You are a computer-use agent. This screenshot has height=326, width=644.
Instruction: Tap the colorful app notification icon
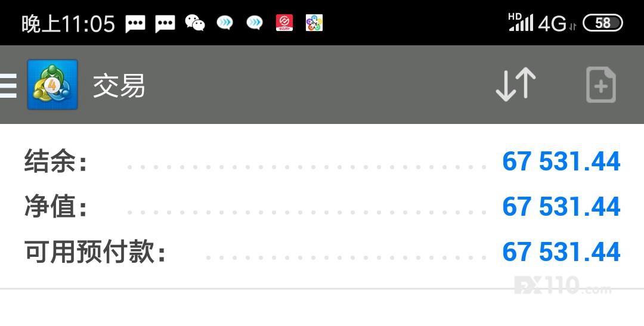click(314, 23)
